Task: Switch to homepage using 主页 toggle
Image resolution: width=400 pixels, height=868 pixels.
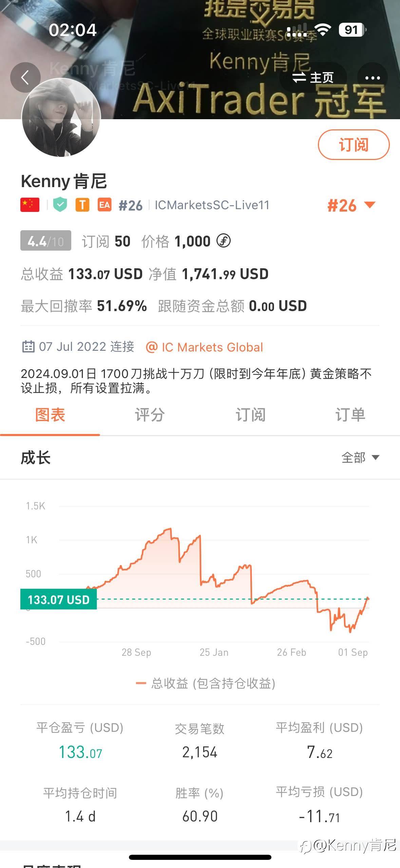Action: tap(313, 78)
